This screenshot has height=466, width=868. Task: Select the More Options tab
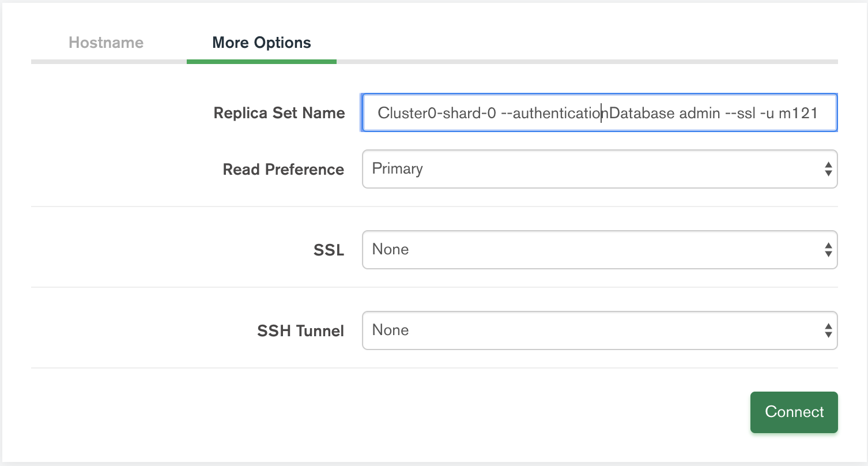coord(261,42)
